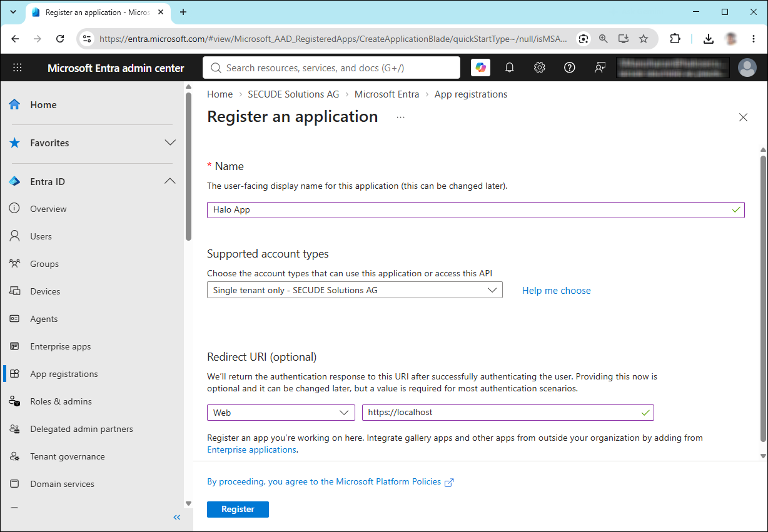The width and height of the screenshot is (768, 532).
Task: Click the Search resources search box
Action: pos(331,68)
